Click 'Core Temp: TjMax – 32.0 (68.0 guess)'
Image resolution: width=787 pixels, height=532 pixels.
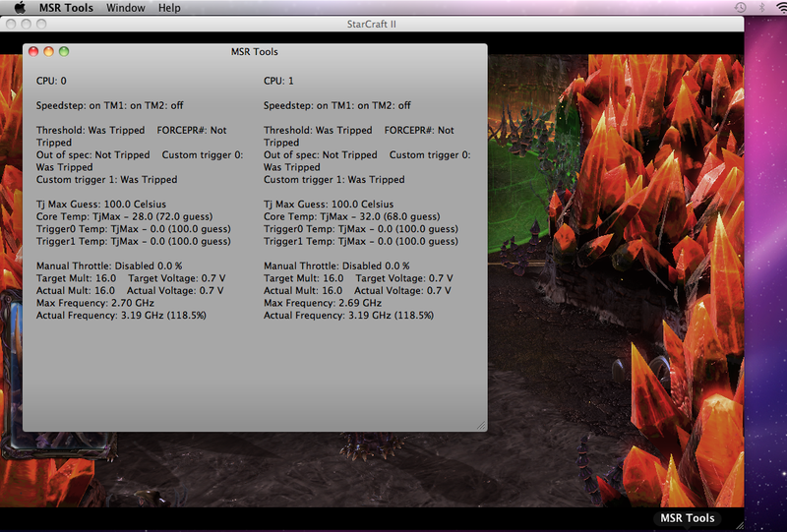click(x=352, y=216)
